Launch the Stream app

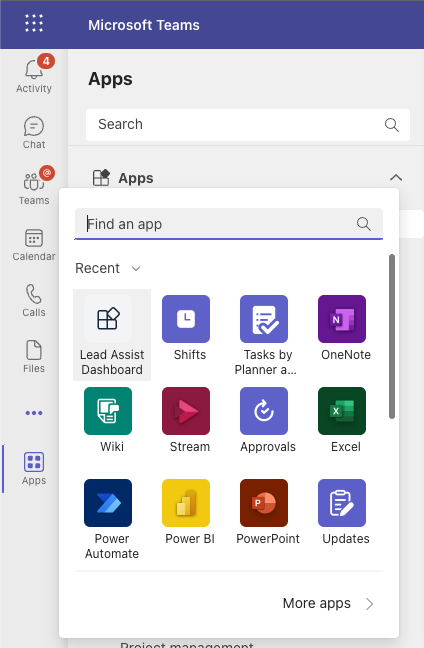186,420
